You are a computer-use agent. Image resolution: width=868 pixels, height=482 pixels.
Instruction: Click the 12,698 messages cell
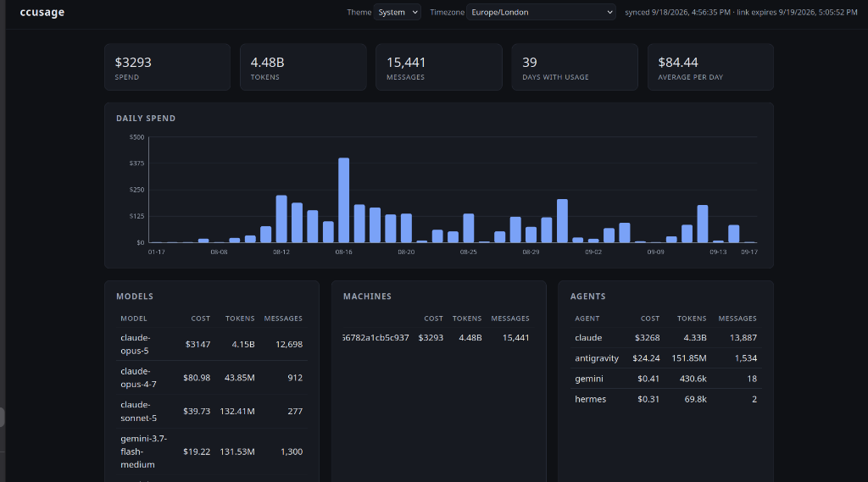(x=289, y=344)
